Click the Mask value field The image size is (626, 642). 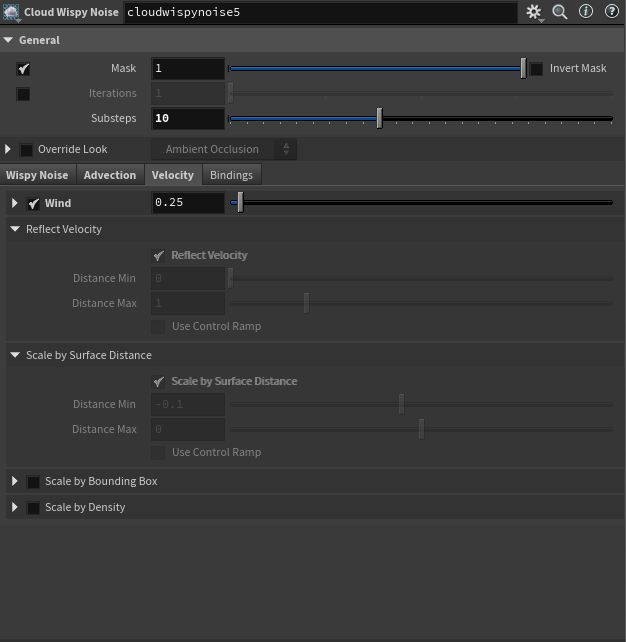[x=188, y=68]
